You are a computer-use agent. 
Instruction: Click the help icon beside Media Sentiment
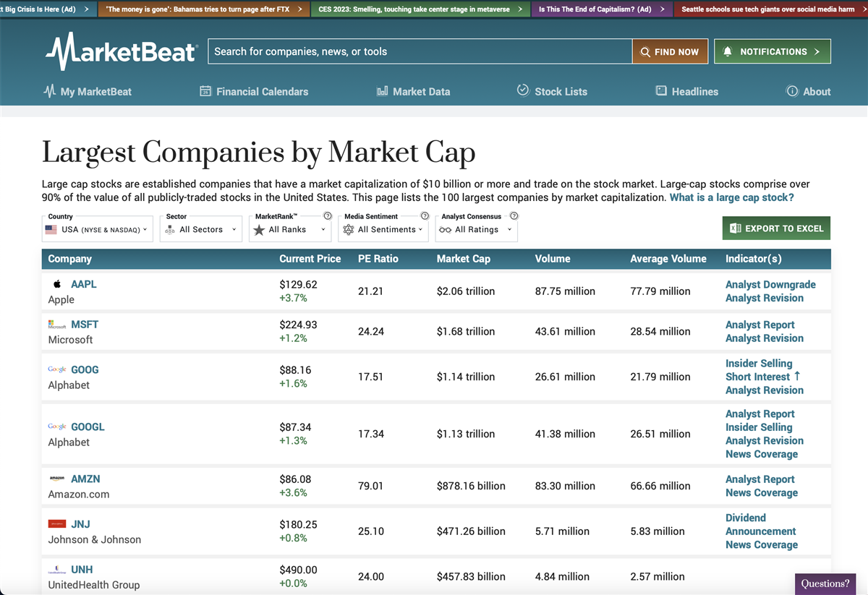click(x=425, y=216)
